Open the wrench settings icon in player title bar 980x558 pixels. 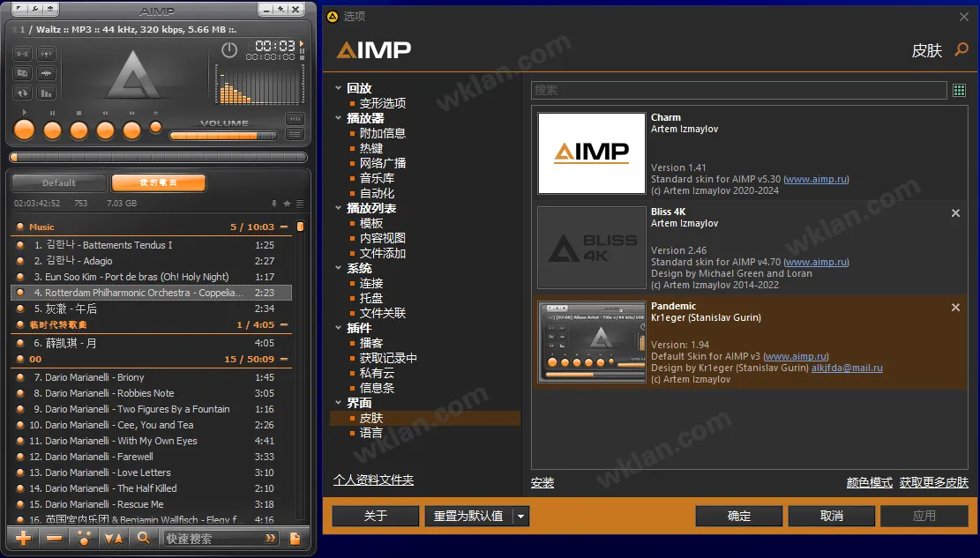[35, 9]
